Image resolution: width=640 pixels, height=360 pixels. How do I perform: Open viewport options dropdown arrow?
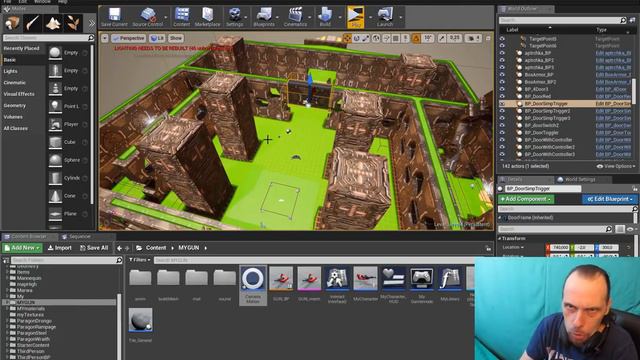[x=105, y=38]
